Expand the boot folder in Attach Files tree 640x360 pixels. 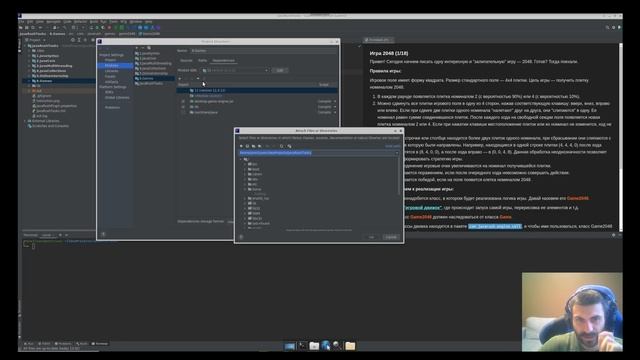pyautogui.click(x=245, y=169)
